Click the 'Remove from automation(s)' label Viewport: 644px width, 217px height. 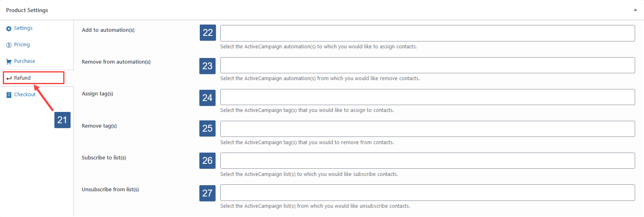click(x=116, y=62)
